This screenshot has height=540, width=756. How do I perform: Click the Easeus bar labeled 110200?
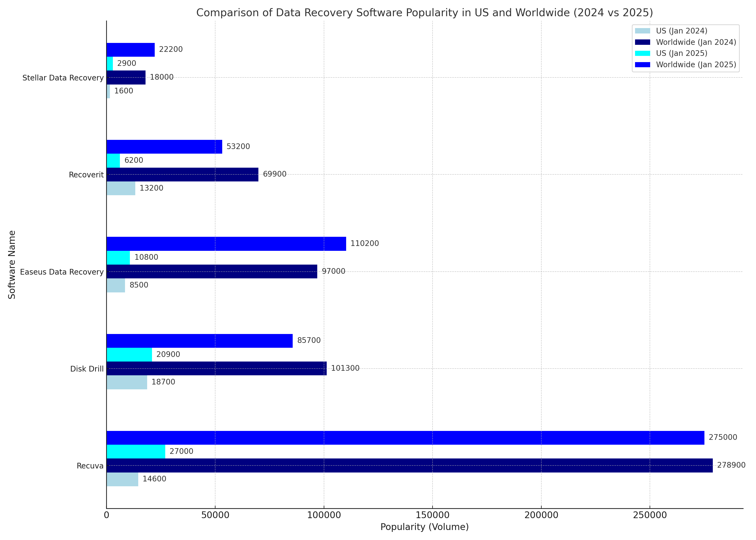pos(227,244)
